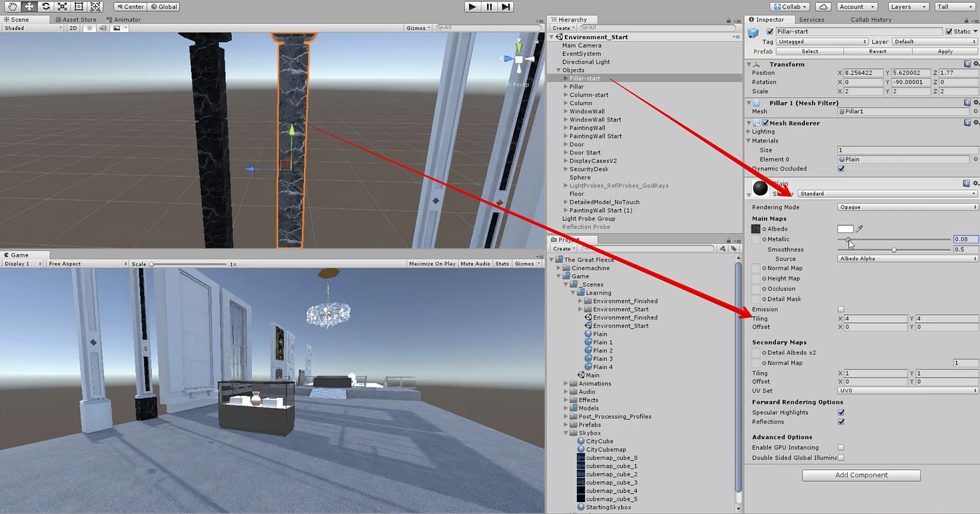The height and width of the screenshot is (514, 980).
Task: Click the Plain material preview sphere
Action: pyautogui.click(x=759, y=188)
